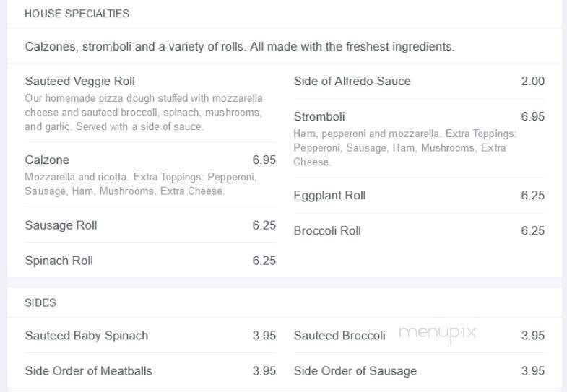
Task: Click the calzones and stromboli section description
Action: click(x=239, y=47)
